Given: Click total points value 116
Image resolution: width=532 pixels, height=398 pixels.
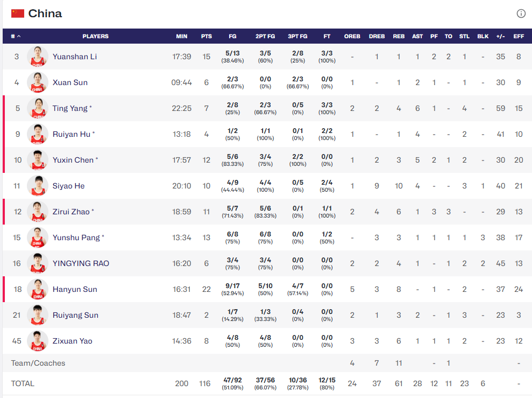Looking at the screenshot, I should (204, 383).
